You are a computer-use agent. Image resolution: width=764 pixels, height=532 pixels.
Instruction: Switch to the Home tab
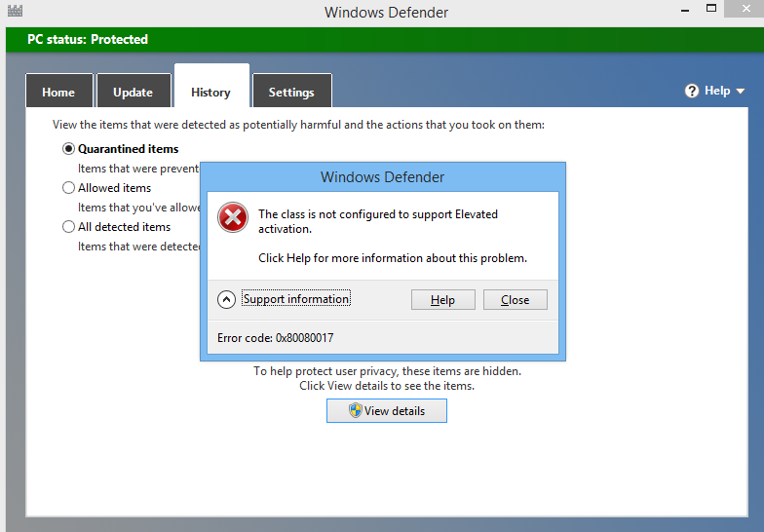(58, 91)
